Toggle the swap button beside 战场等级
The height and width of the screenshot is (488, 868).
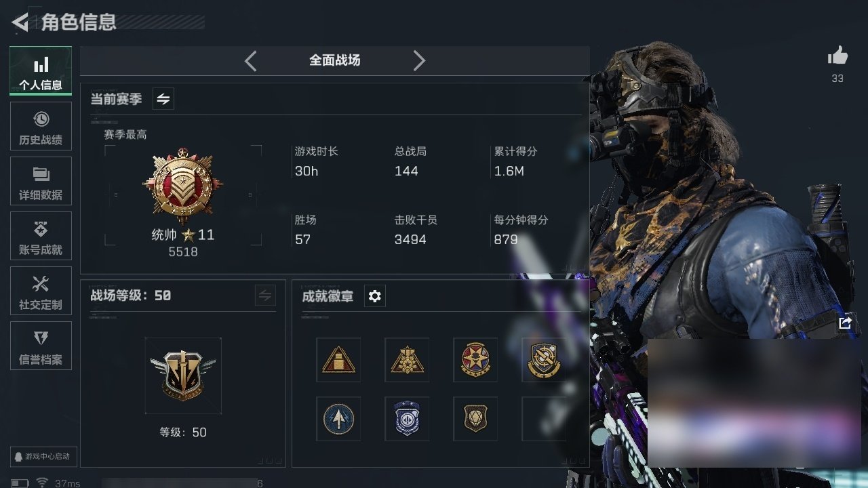pos(265,296)
